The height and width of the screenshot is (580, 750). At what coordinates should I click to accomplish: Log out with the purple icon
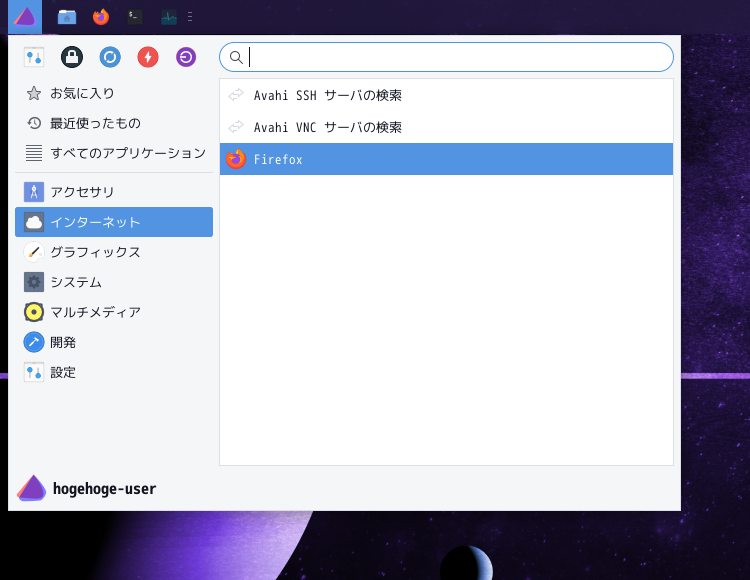coord(186,57)
